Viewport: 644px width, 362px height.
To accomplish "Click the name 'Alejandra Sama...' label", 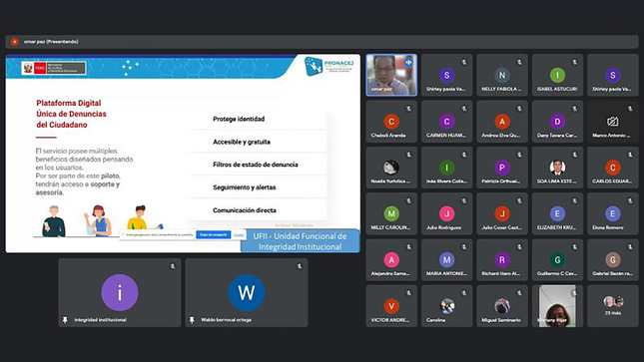I will coord(390,273).
